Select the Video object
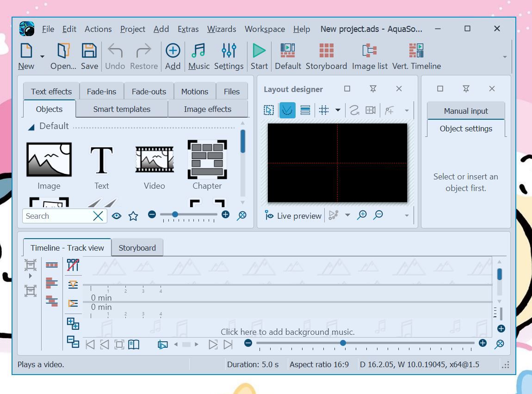This screenshot has width=532, height=394. coord(155,159)
